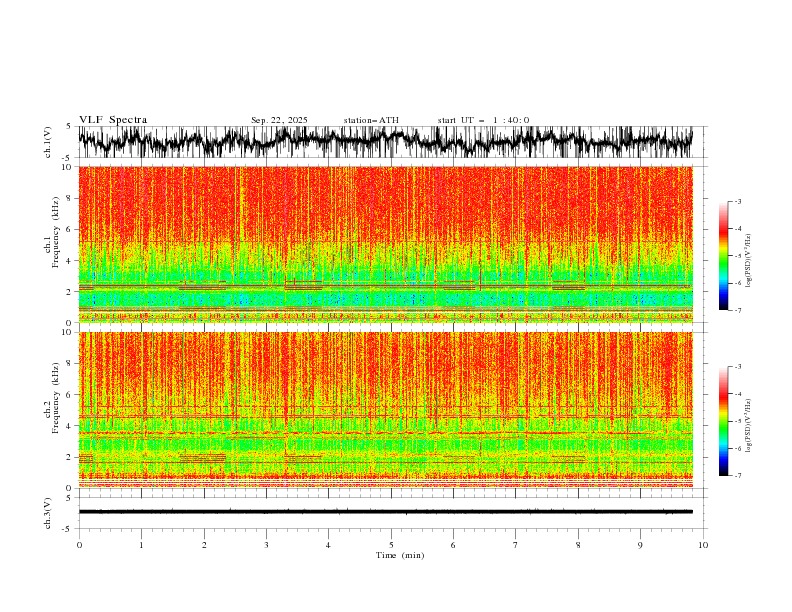Click the ch.2 spectrogram panel

[385, 410]
